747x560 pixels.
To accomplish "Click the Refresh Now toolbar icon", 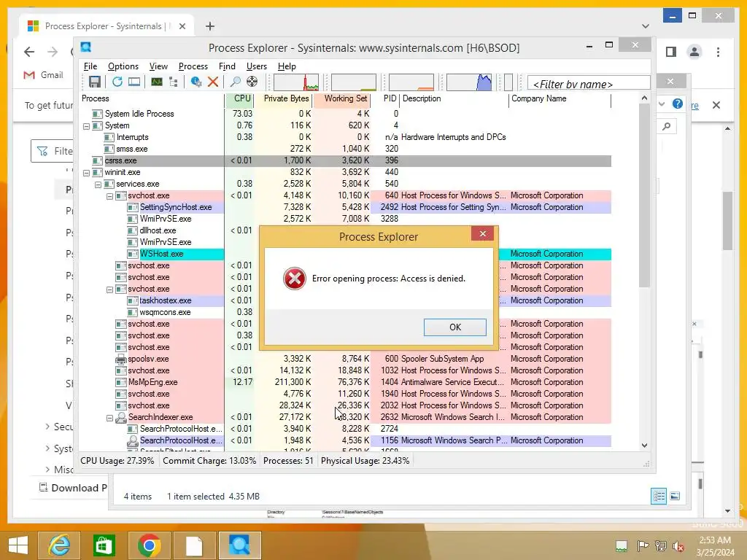I will [117, 82].
